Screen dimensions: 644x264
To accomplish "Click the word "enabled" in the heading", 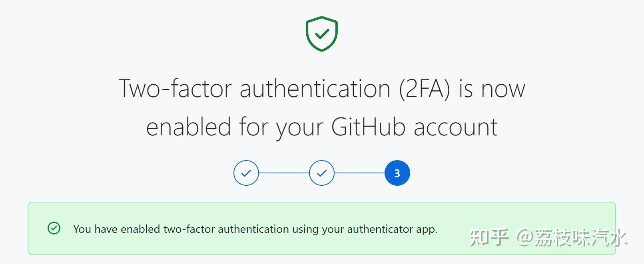I will click(189, 127).
